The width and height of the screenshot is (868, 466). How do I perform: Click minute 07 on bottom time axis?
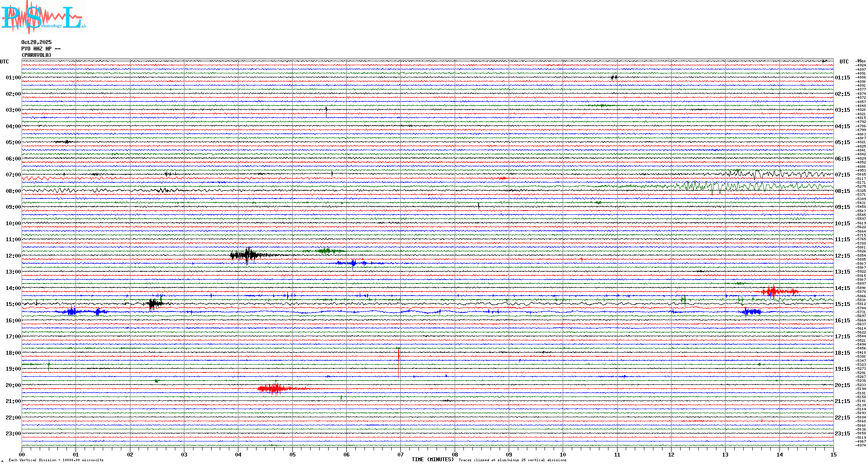tap(400, 454)
